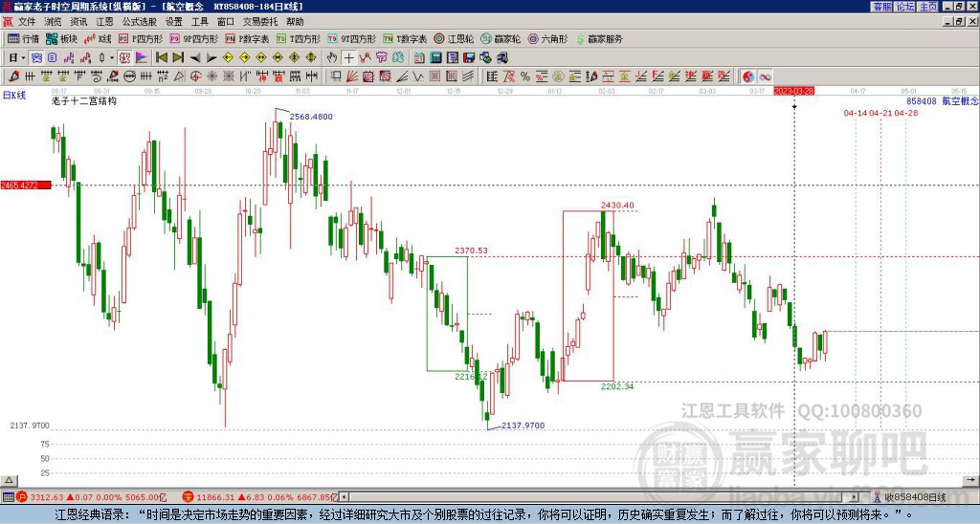This screenshot has height=524, width=980.
Task: Select the red fan lines drawing tool
Action: point(352,76)
